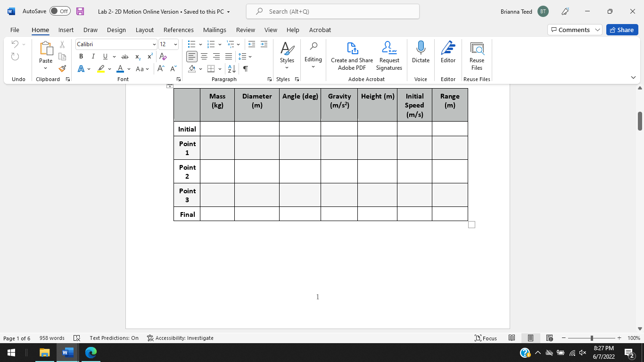Open the Borders dropdown arrow
The width and height of the screenshot is (644, 362).
coord(220,69)
